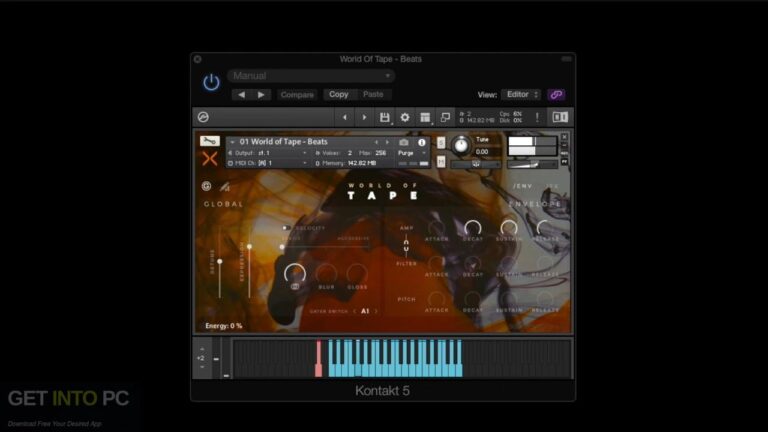Click the Detune vertical slider handle
Viewport: 768px width, 432px height.
[220, 262]
